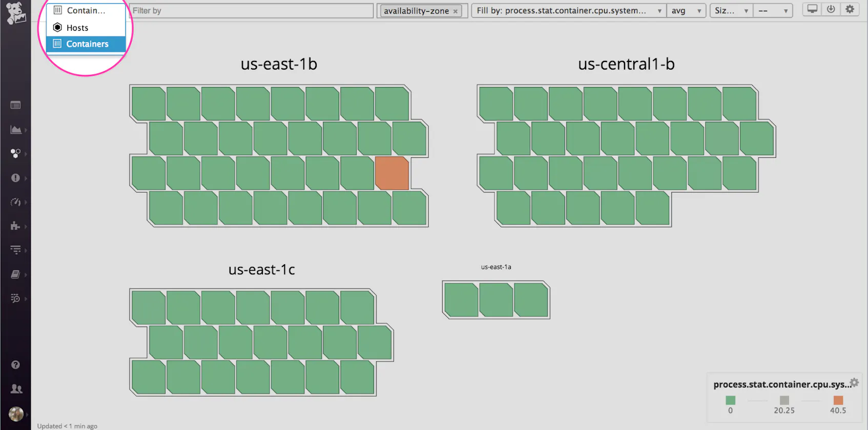Click the download arrow toolbar icon

[x=831, y=9]
